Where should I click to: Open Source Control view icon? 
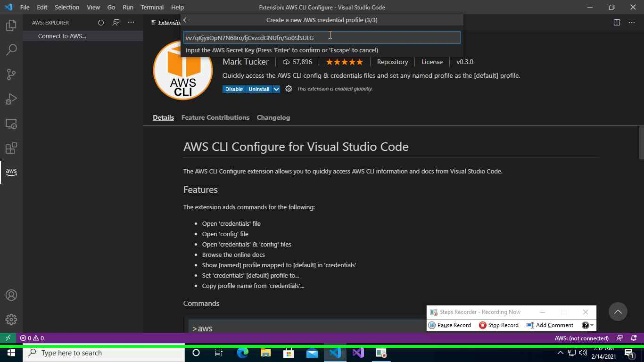11,74
